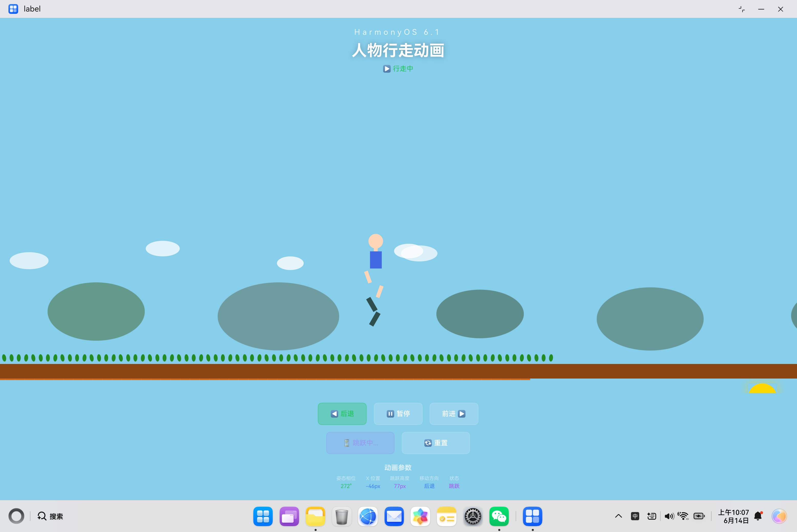
Task: Open the yellow file manager in dock
Action: tap(315, 516)
